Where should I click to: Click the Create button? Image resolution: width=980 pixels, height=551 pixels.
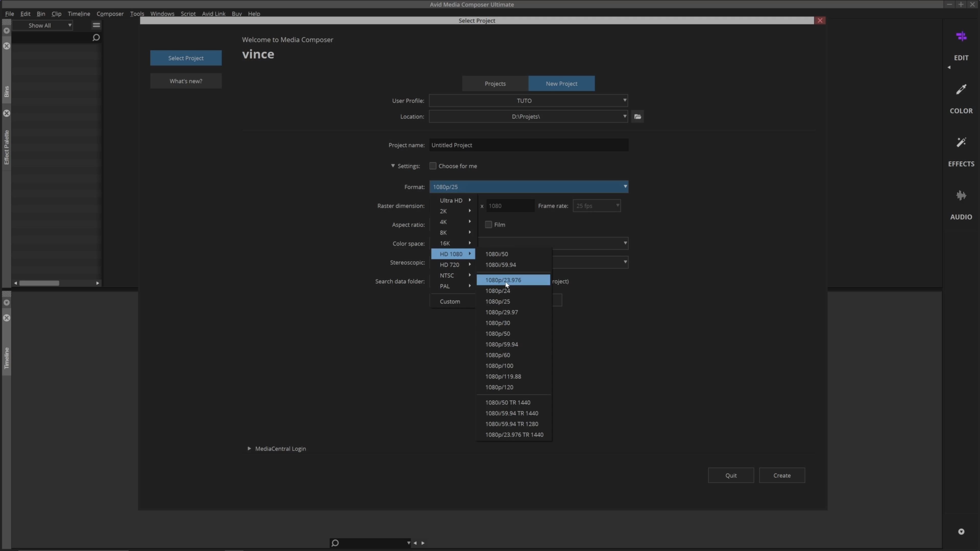[x=782, y=475]
